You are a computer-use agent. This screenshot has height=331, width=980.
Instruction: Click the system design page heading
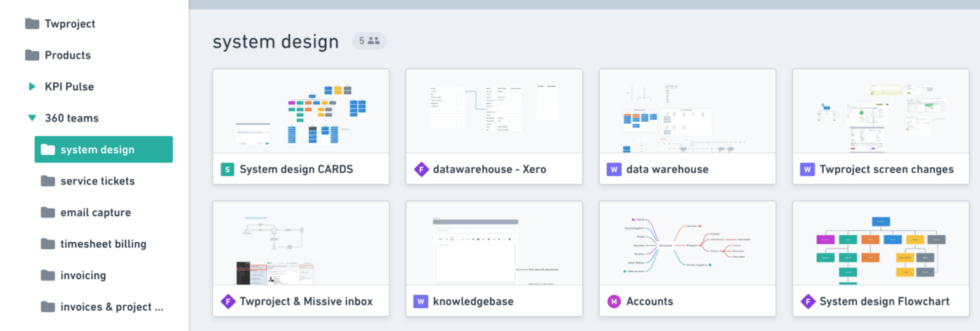(x=276, y=42)
